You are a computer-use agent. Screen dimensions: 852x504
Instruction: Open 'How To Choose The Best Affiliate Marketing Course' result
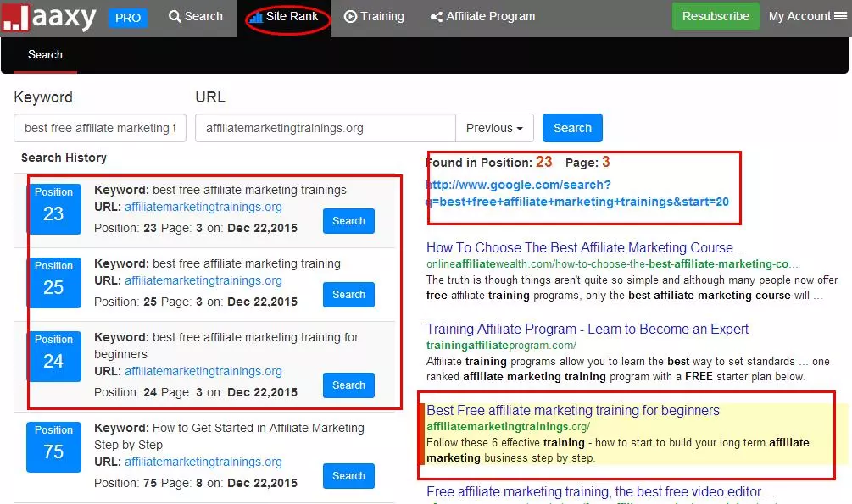point(586,247)
